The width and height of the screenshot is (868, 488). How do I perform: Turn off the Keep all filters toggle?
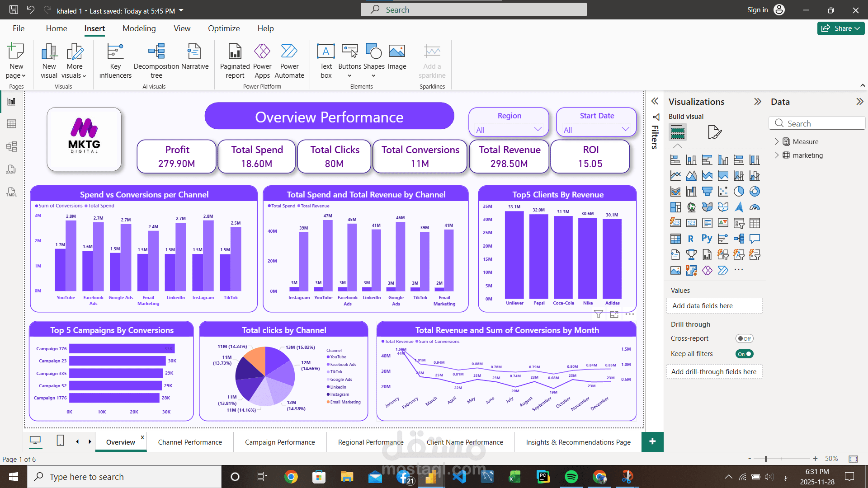(744, 354)
